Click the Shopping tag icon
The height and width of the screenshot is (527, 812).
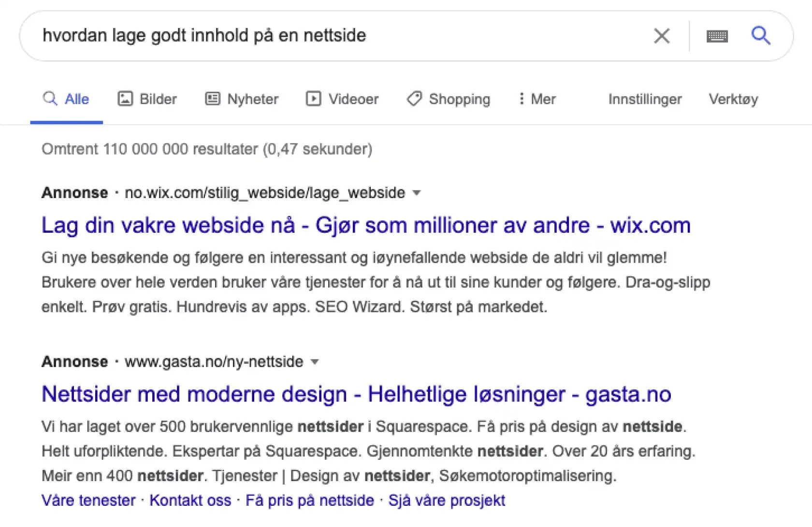pos(413,99)
